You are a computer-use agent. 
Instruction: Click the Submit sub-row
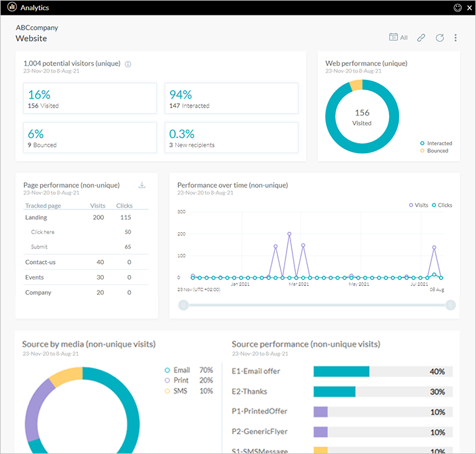click(86, 246)
